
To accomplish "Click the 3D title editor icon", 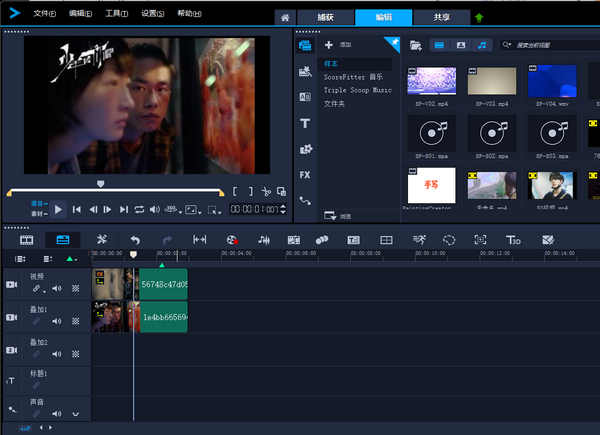I will tap(513, 240).
